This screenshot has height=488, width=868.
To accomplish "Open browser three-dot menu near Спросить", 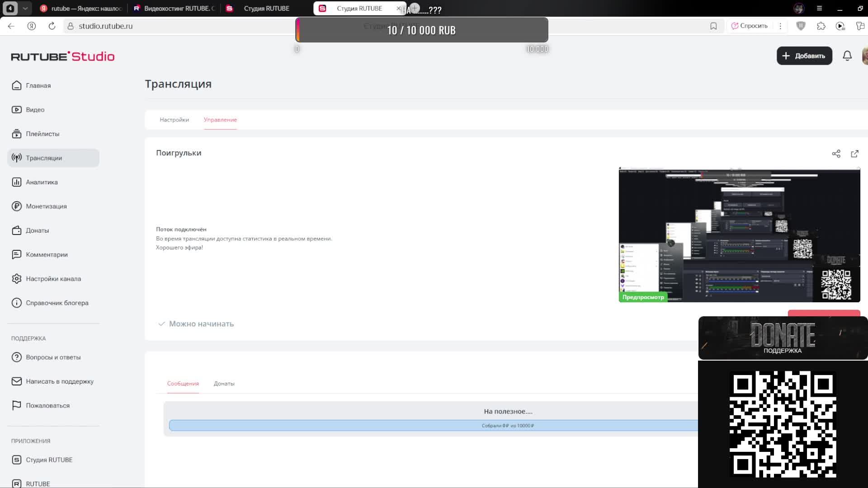I will [x=780, y=26].
